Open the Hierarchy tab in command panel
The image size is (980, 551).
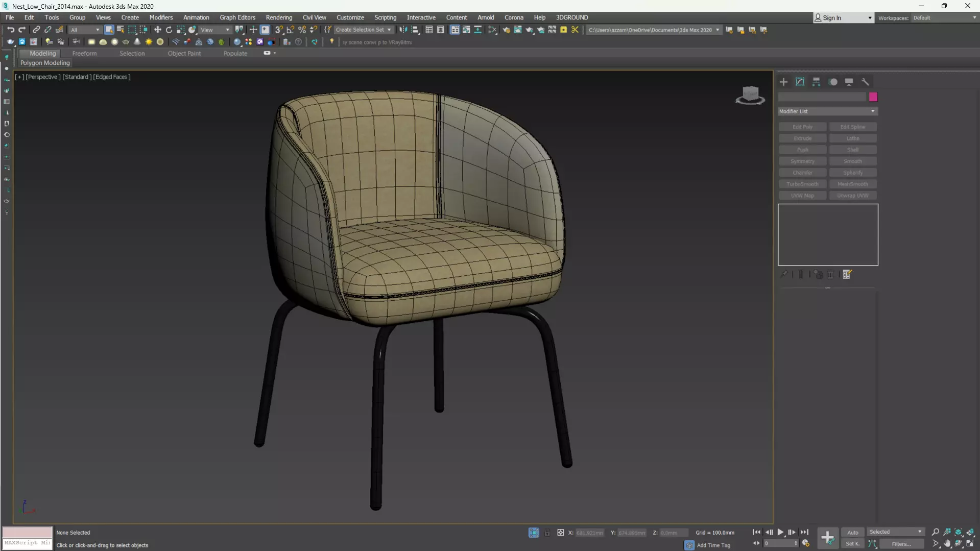click(816, 82)
